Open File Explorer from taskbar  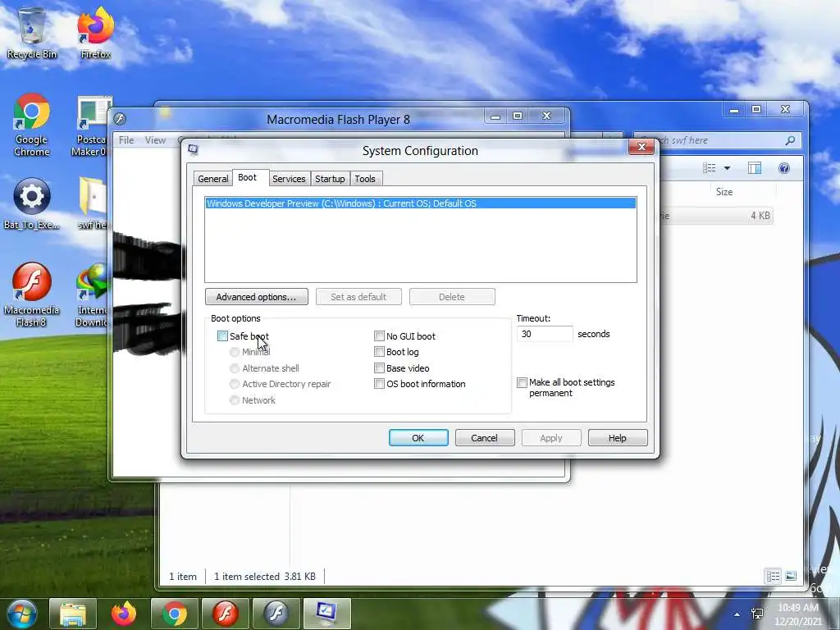click(x=73, y=614)
